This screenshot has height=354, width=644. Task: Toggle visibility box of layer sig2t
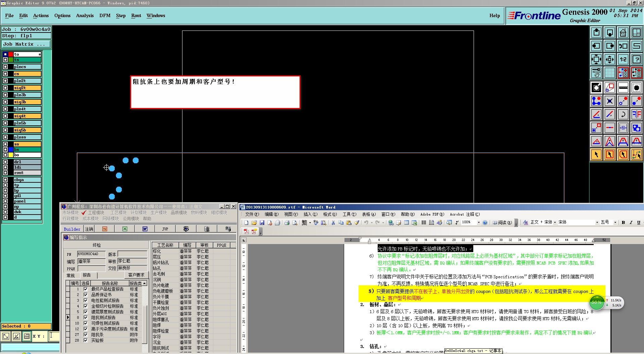(5, 88)
